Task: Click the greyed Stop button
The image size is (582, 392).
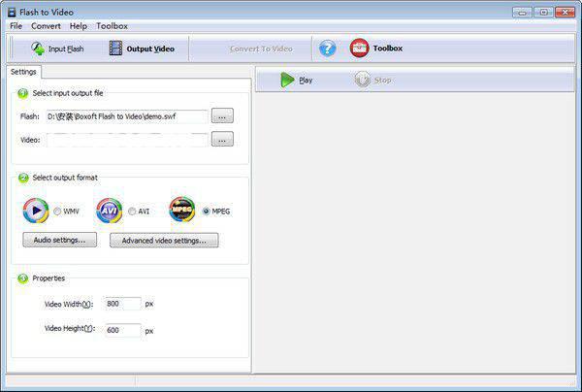Action: point(372,80)
